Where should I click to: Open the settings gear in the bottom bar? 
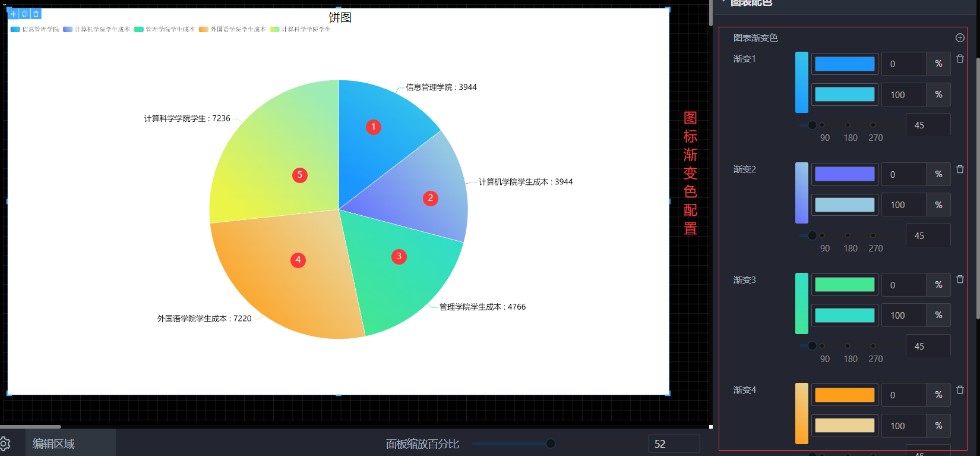pyautogui.click(x=5, y=444)
